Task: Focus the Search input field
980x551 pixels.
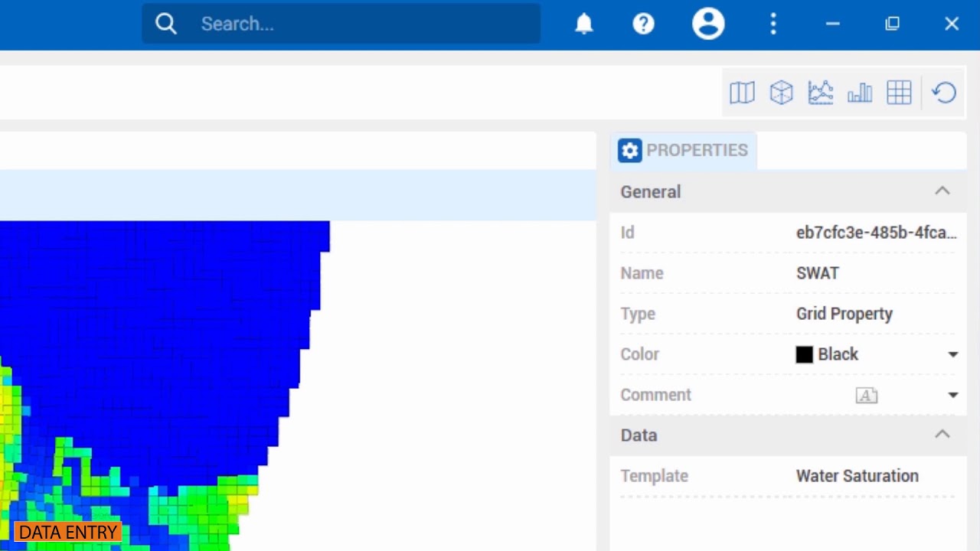Action: (341, 24)
